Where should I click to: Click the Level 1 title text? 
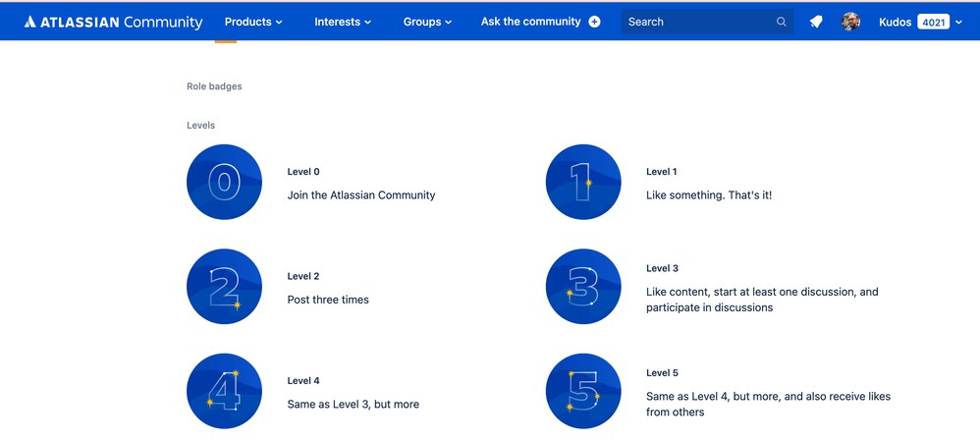pos(661,172)
